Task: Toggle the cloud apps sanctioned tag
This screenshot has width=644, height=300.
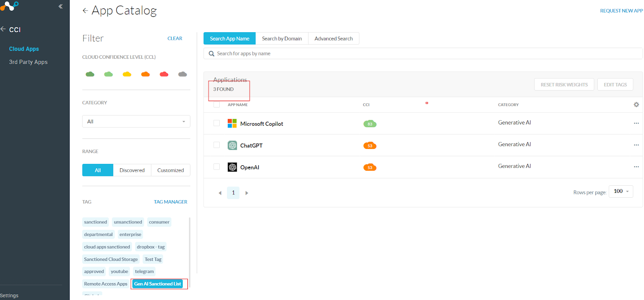Action: (107, 247)
